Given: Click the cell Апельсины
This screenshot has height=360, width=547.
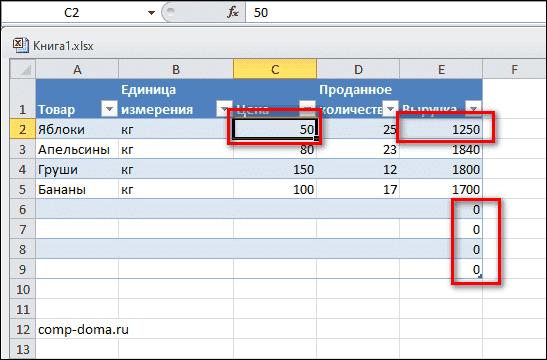Looking at the screenshot, I should point(77,149).
